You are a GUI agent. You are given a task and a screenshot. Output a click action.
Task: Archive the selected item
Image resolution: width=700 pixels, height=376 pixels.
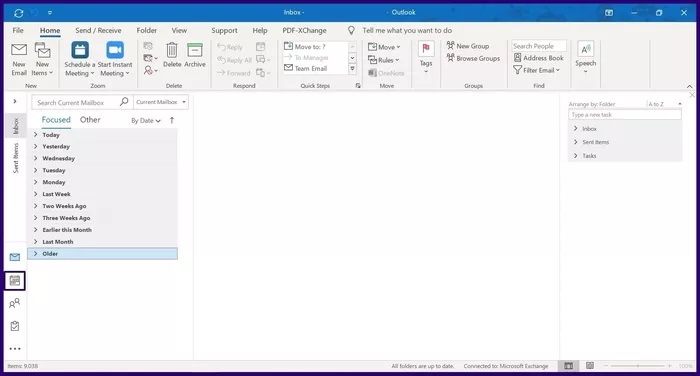pos(195,55)
